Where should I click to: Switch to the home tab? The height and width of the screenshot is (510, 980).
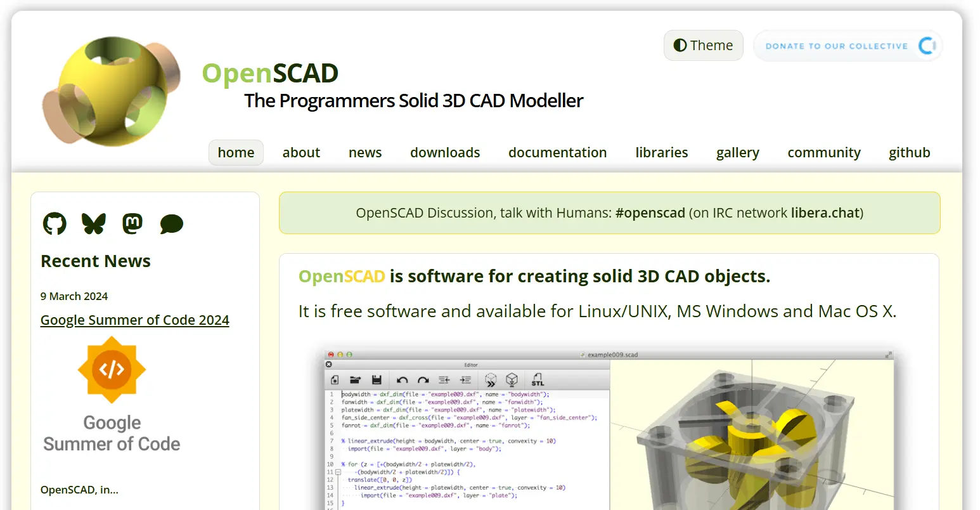(236, 152)
